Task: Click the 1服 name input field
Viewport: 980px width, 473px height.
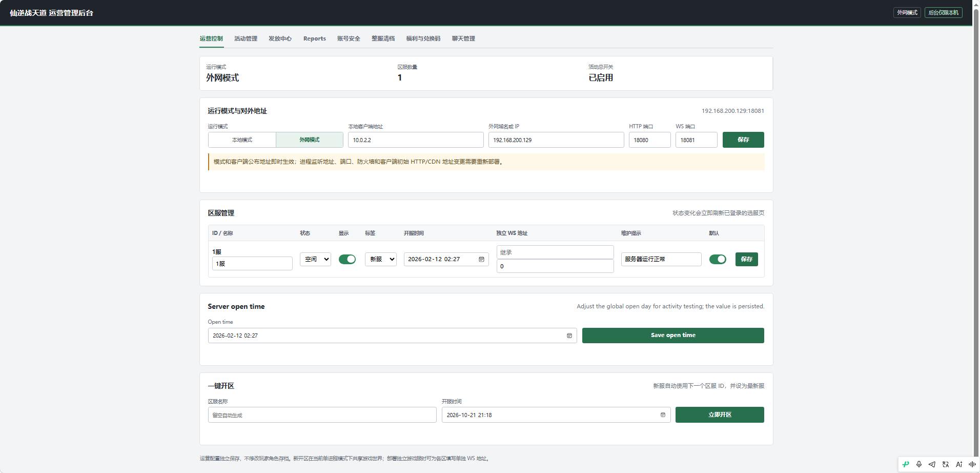Action: [252, 264]
